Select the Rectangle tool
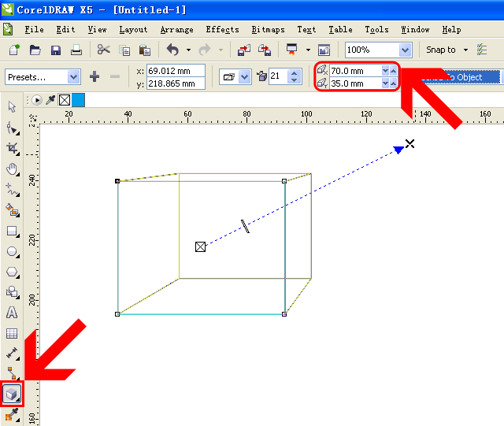This screenshot has width=504, height=426. coord(13,232)
